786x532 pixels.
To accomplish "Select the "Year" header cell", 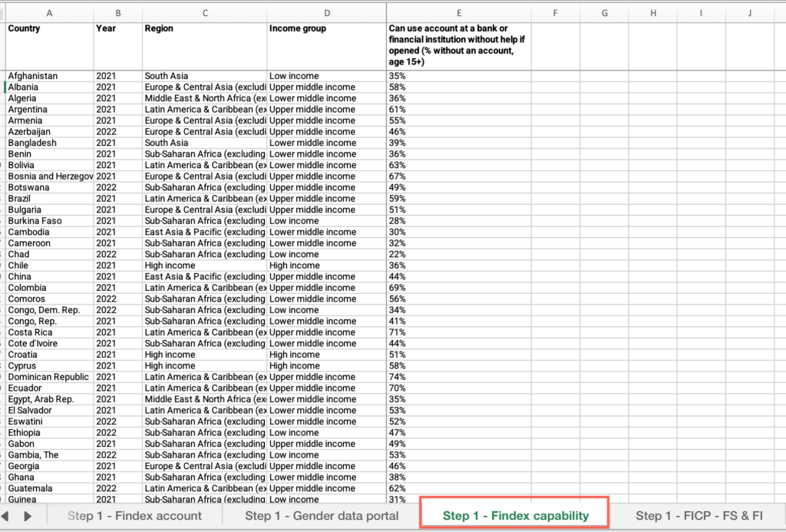I will point(117,46).
